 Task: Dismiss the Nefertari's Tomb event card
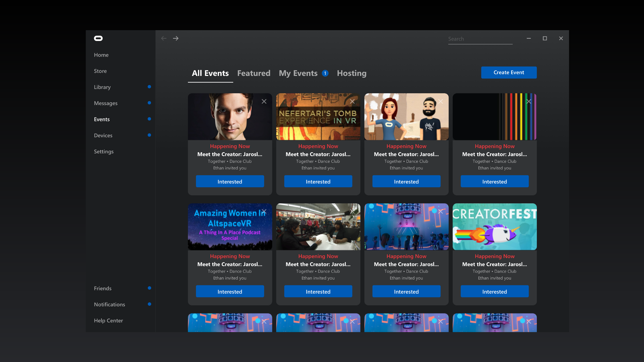point(352,101)
